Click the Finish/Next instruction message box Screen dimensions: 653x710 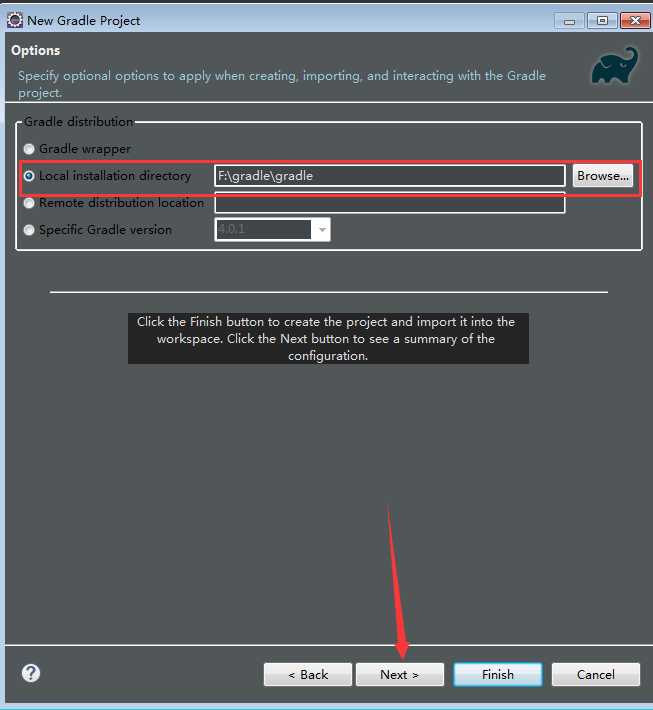click(x=328, y=338)
